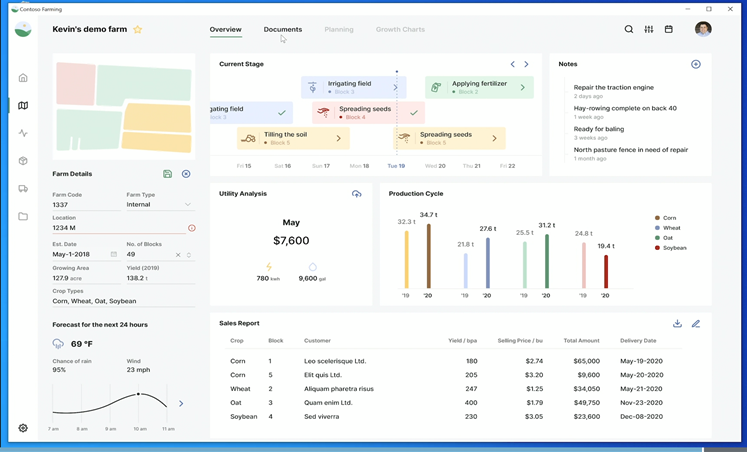
Task: Mark Kevin's demo farm as favorite star
Action: coord(138,30)
